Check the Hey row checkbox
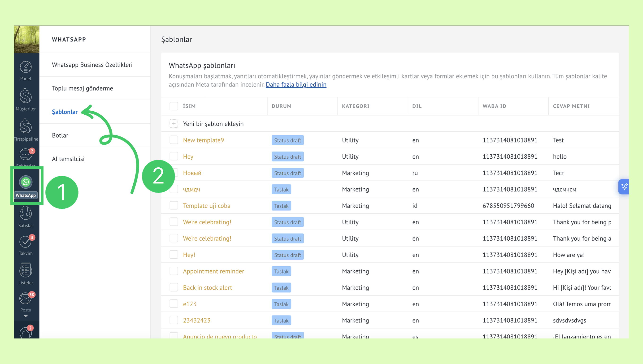The image size is (643, 364). (174, 156)
